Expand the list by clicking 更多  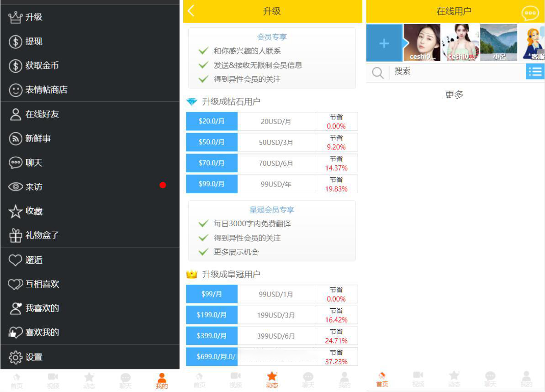454,95
